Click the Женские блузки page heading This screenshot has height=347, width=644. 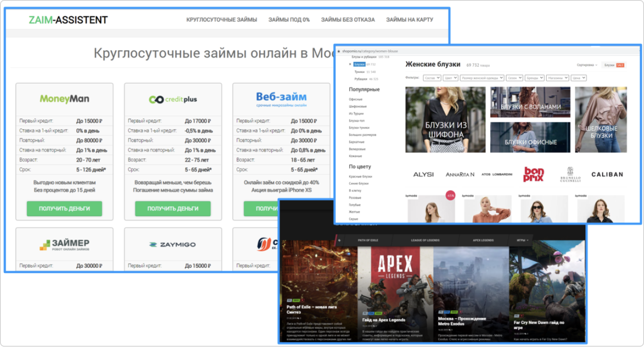433,64
